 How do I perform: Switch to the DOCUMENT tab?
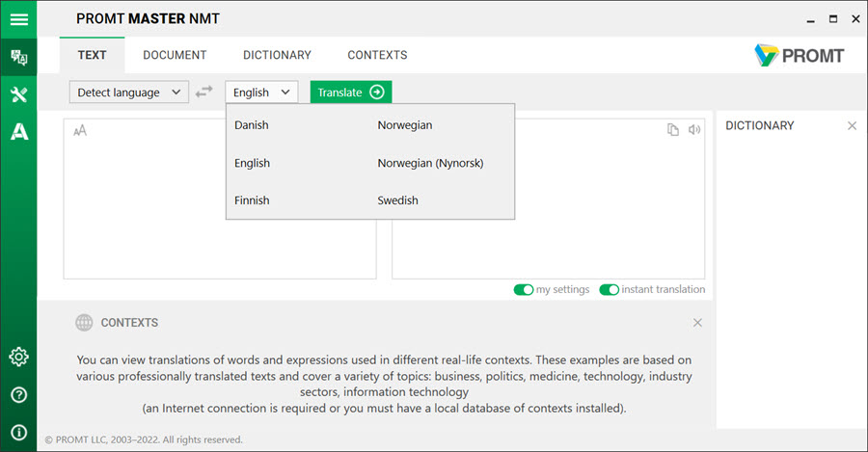(x=175, y=55)
